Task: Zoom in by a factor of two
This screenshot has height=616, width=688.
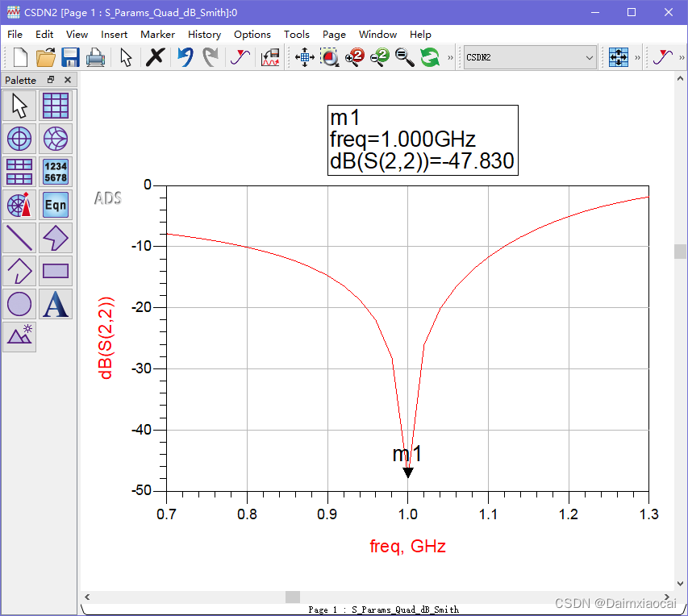Action: tap(355, 57)
